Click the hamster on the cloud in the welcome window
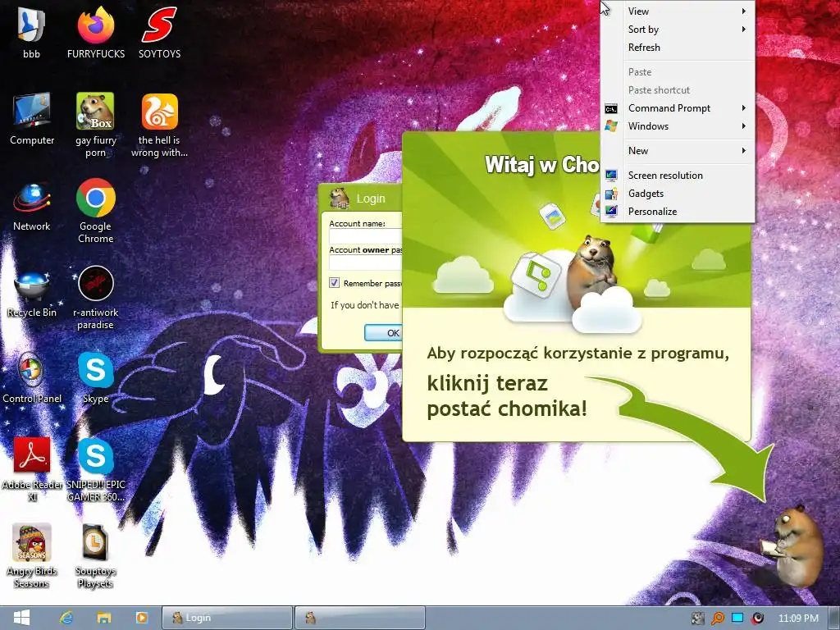The image size is (840, 630). point(592,271)
